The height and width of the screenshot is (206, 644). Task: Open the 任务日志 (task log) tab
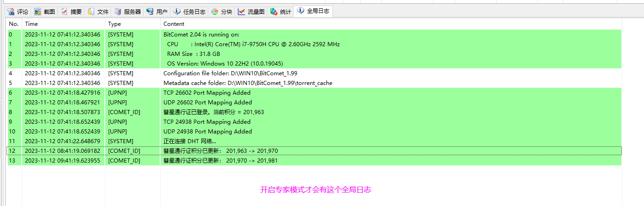point(189,12)
